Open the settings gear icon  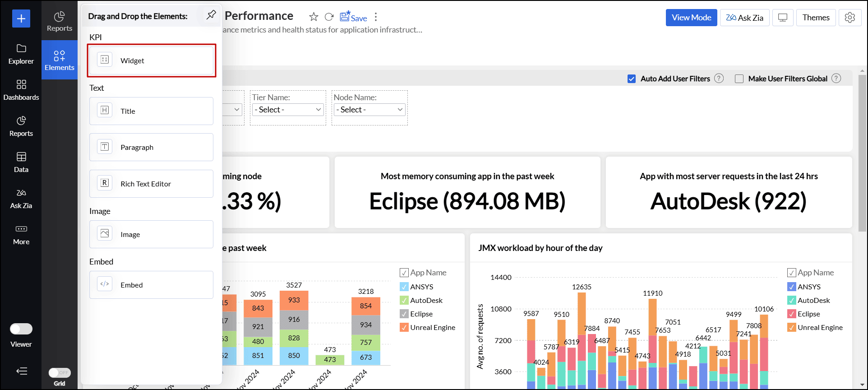click(x=850, y=18)
